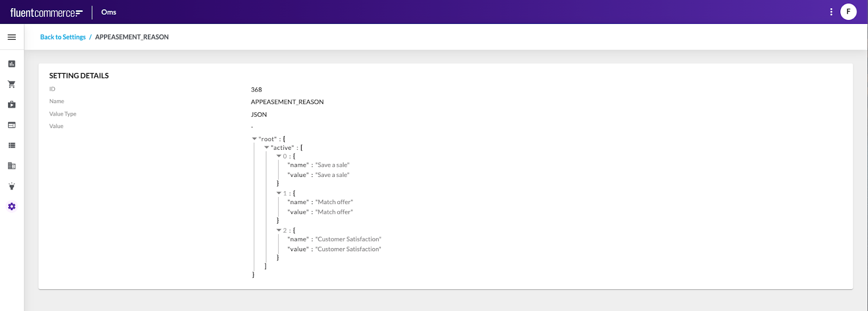The image size is (868, 311).
Task: Open the hamburger navigation menu
Action: pyautogui.click(x=11, y=37)
